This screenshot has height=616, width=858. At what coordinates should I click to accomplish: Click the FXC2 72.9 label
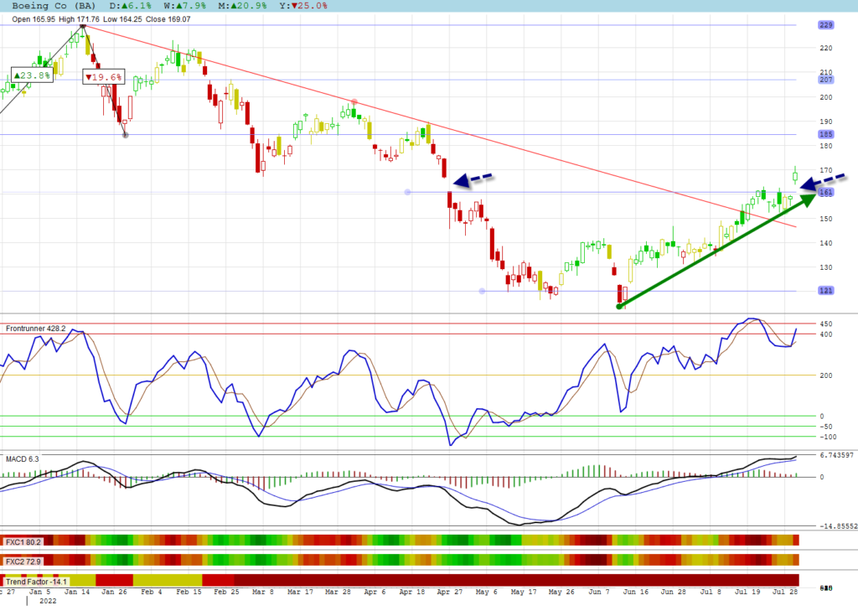(23, 562)
